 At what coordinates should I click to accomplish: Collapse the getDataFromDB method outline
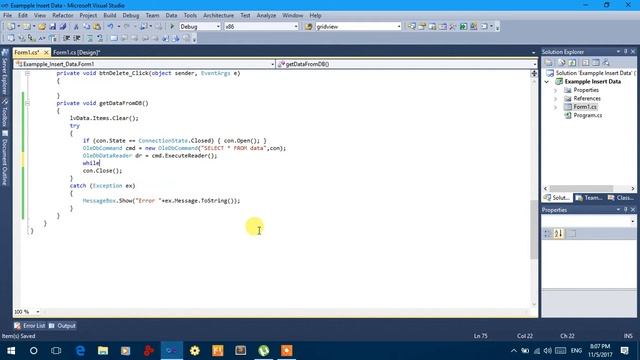coord(27,103)
